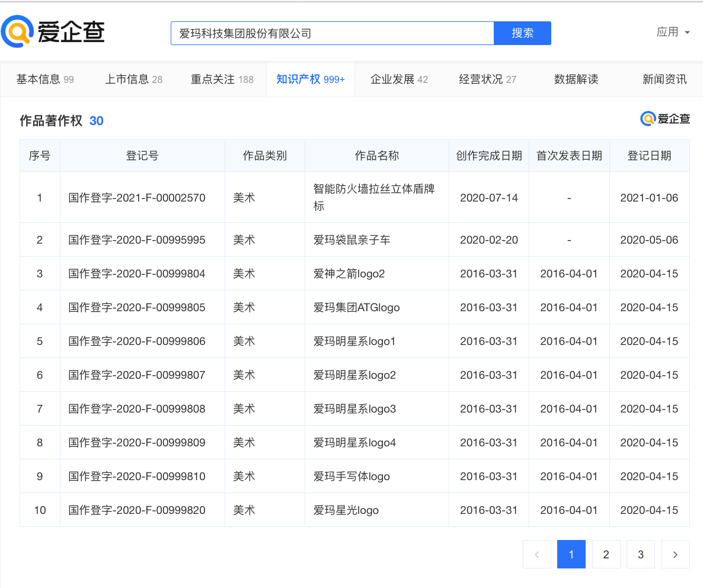Click 爱玛袋鼠亲子车 work name in row 2
The width and height of the screenshot is (703, 588).
pos(351,240)
